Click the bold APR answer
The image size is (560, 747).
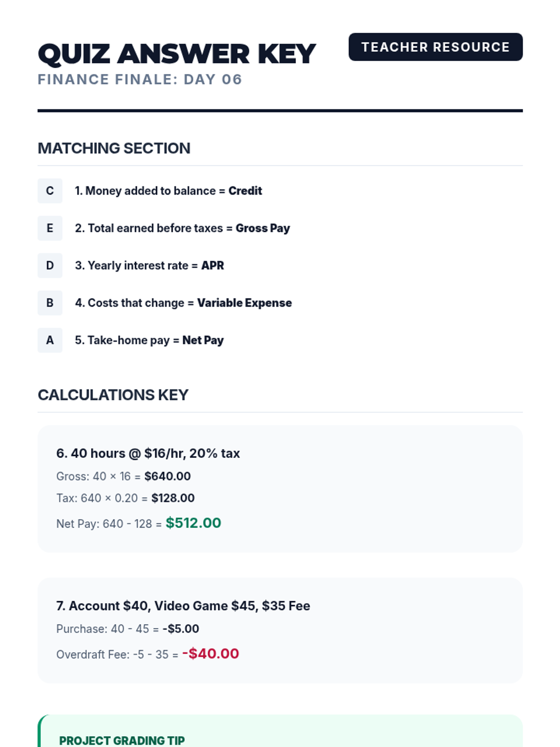click(212, 266)
